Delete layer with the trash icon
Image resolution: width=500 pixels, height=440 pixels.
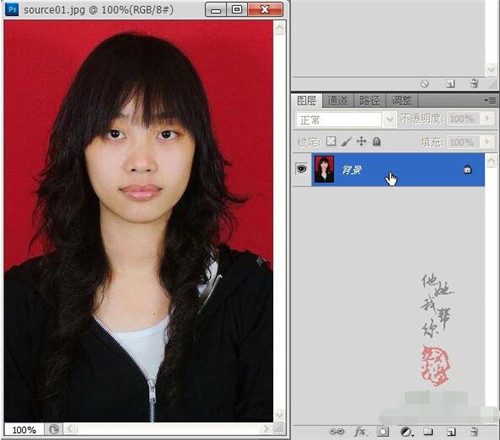tap(474, 432)
